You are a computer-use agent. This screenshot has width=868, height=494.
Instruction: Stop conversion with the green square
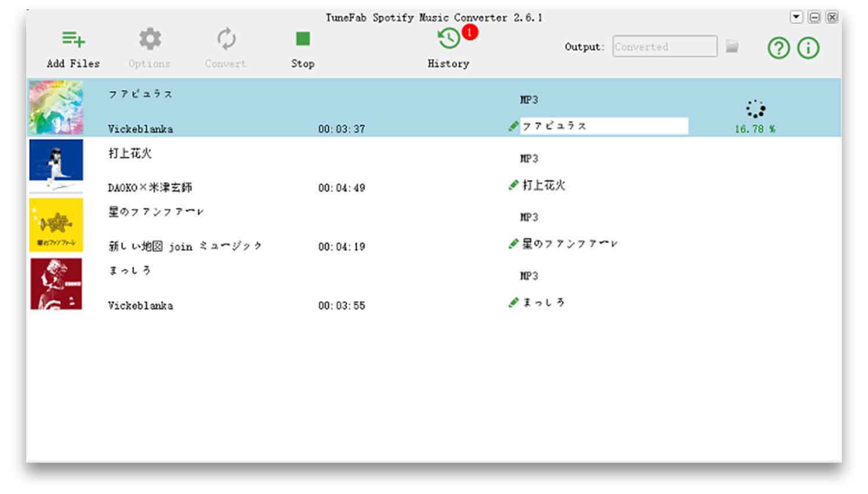303,39
